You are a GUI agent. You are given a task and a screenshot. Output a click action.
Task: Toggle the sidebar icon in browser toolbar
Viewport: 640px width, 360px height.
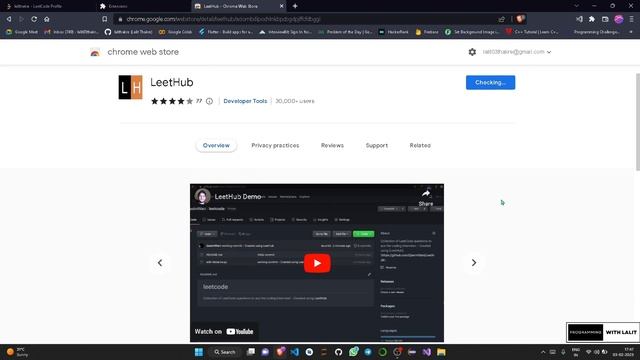[579, 19]
